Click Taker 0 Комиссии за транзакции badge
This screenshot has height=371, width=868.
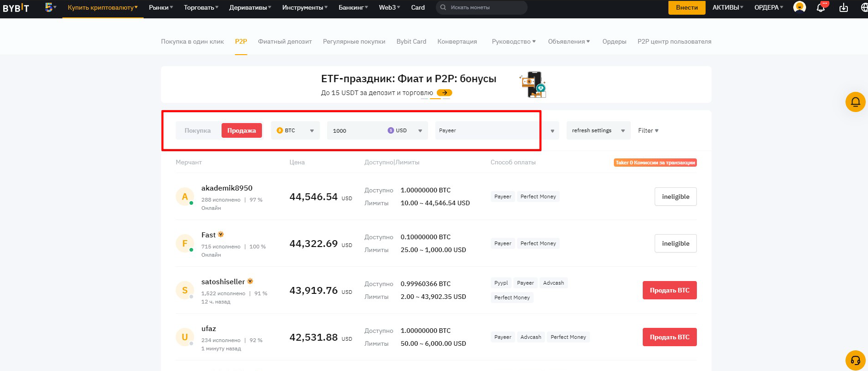point(655,163)
